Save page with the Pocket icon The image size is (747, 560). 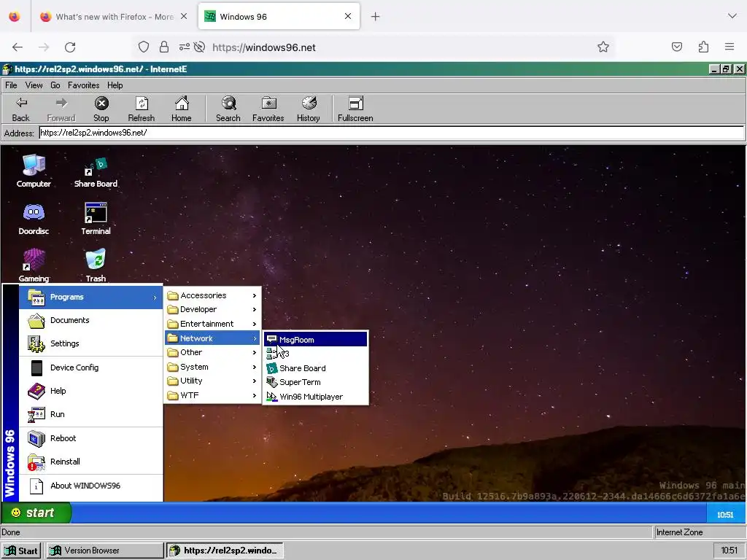point(677,47)
